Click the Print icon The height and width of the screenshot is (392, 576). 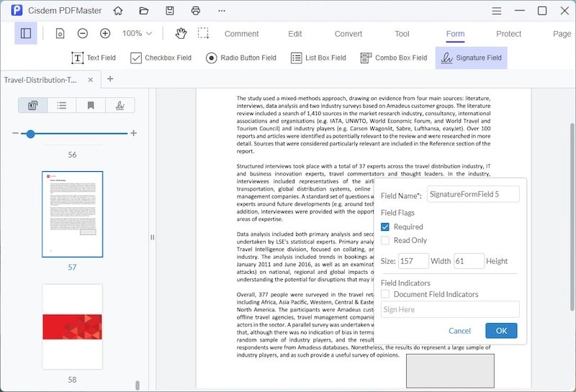tap(196, 11)
